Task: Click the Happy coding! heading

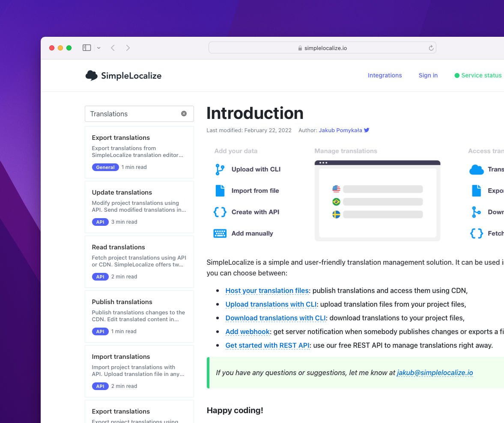Action: coord(235,411)
